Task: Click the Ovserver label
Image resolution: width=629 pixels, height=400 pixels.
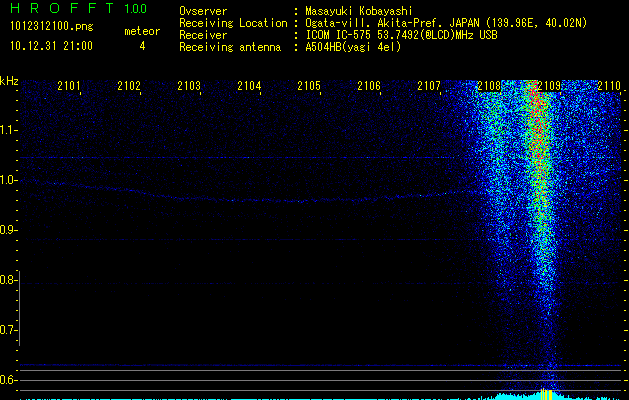Action: click(x=203, y=11)
